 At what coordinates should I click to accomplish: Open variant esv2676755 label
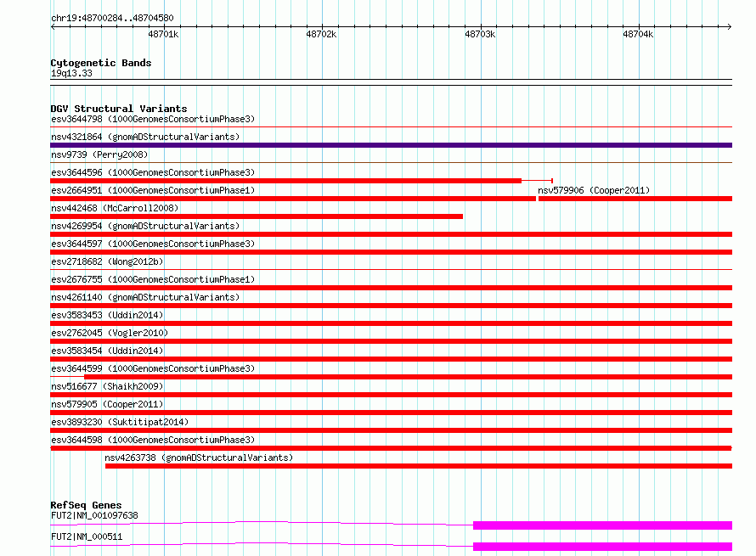153,279
